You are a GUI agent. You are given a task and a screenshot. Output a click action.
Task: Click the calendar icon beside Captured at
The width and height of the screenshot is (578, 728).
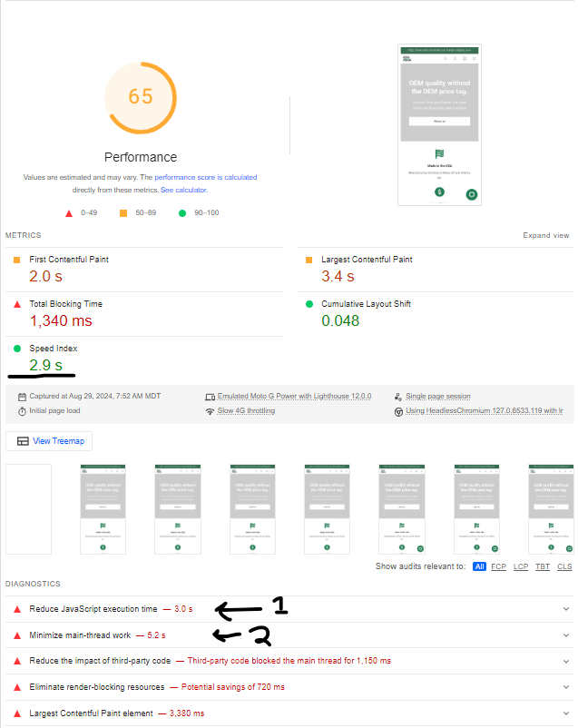[22, 397]
